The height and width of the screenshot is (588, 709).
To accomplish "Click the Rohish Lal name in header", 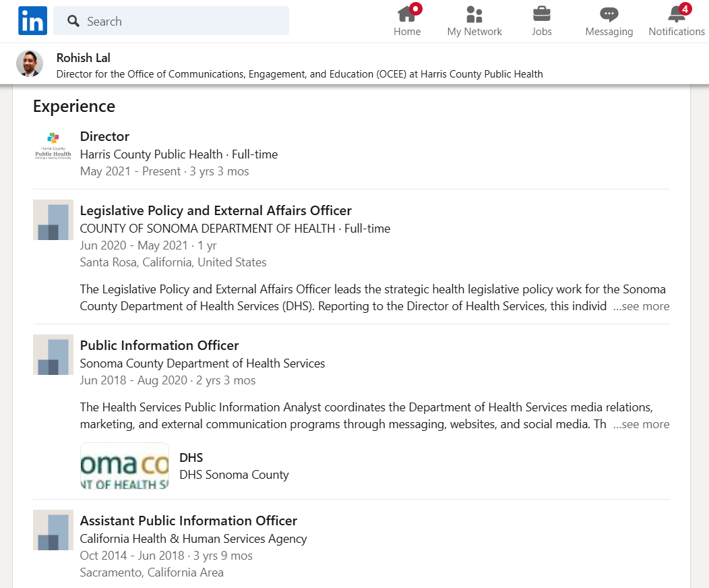I will pyautogui.click(x=83, y=58).
